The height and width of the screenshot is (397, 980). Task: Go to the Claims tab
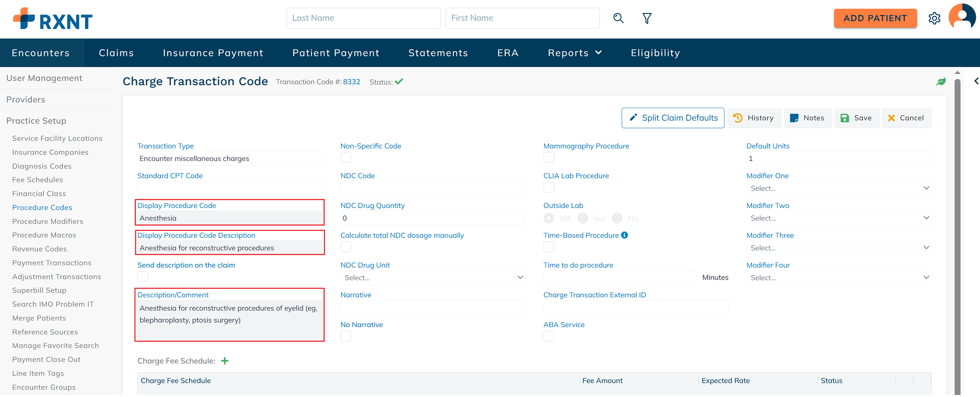[116, 53]
